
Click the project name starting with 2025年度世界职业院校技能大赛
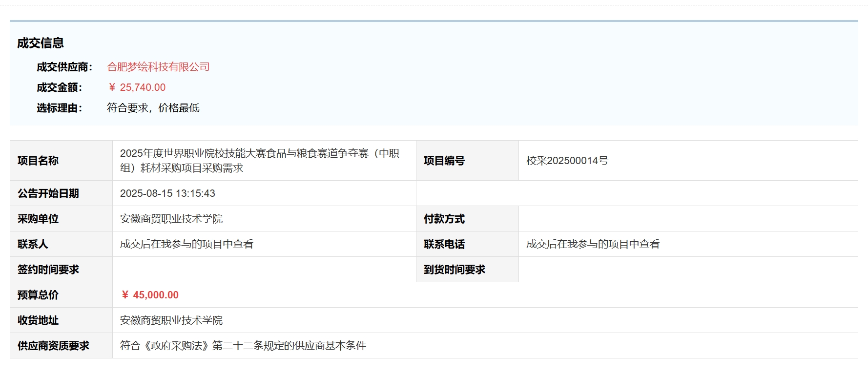[x=259, y=161]
